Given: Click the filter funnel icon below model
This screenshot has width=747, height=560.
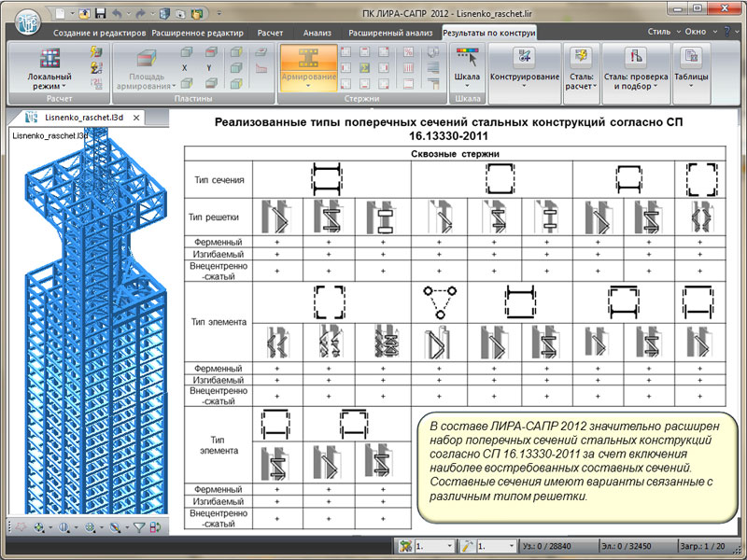Looking at the screenshot, I should click(139, 527).
